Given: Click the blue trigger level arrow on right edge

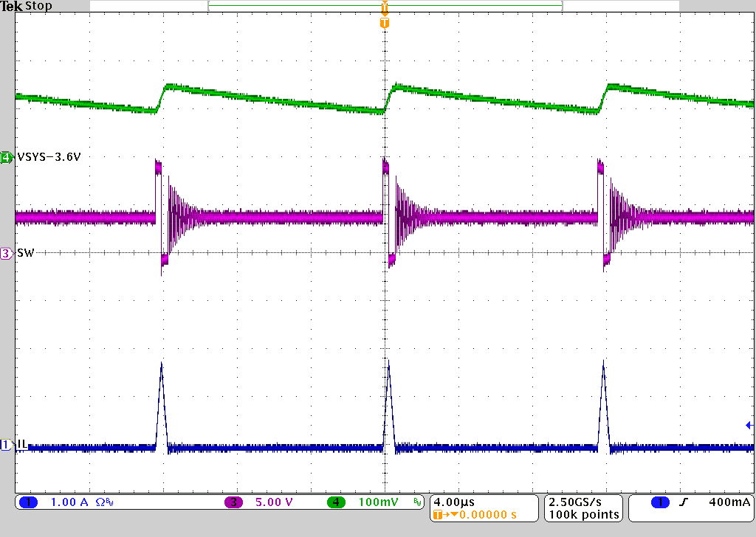Looking at the screenshot, I should coord(749,425).
